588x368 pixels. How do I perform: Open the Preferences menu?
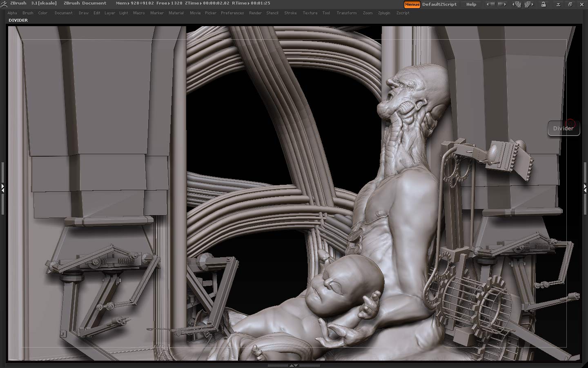coord(232,13)
